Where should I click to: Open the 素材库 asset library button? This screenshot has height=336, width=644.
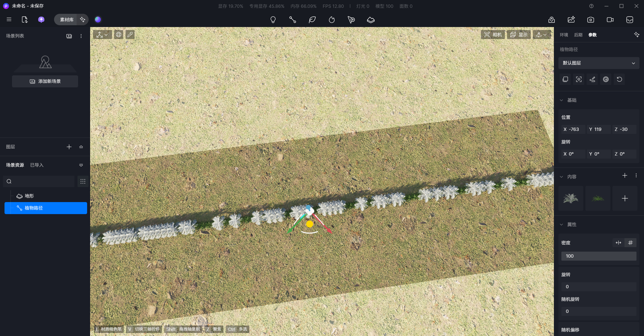pyautogui.click(x=66, y=20)
